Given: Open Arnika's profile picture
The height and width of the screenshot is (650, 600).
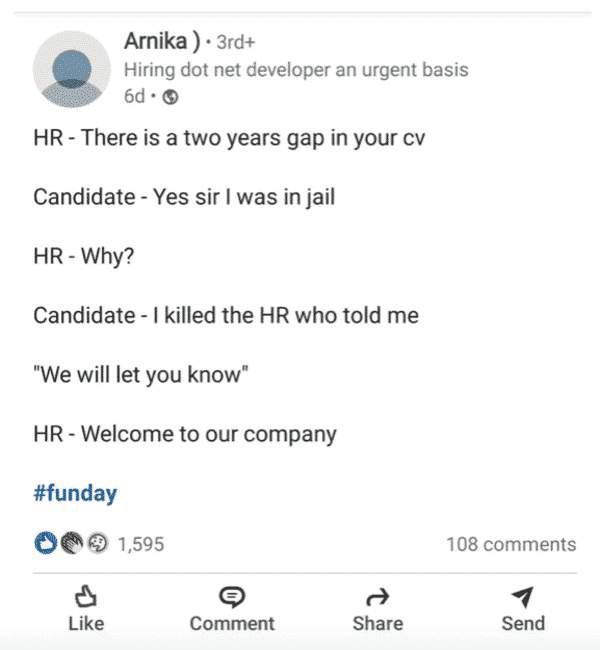Looking at the screenshot, I should (72, 69).
